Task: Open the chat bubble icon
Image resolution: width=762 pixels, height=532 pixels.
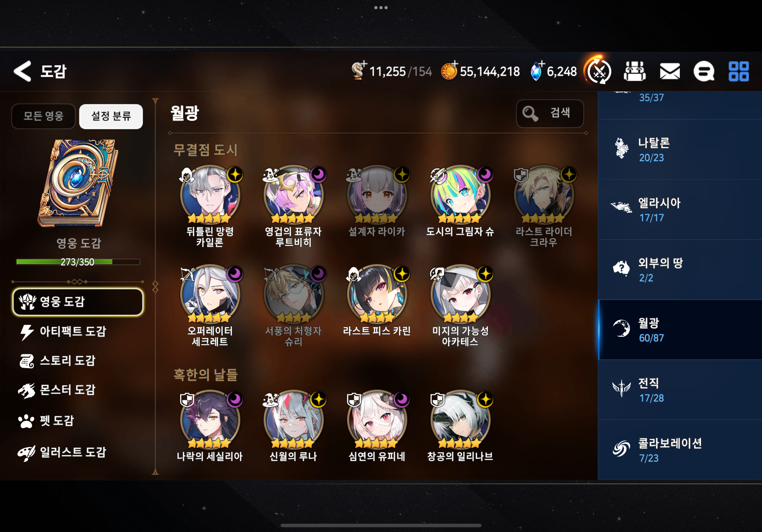Action: pyautogui.click(x=704, y=71)
